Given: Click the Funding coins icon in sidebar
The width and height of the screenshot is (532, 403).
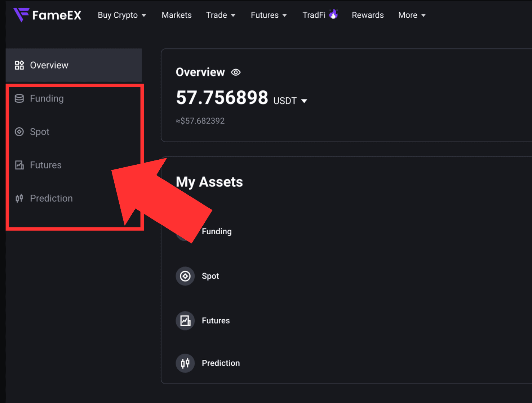Looking at the screenshot, I should (x=19, y=98).
